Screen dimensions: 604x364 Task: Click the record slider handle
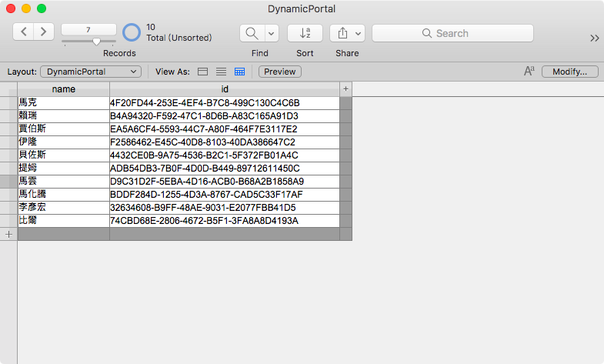(x=96, y=42)
